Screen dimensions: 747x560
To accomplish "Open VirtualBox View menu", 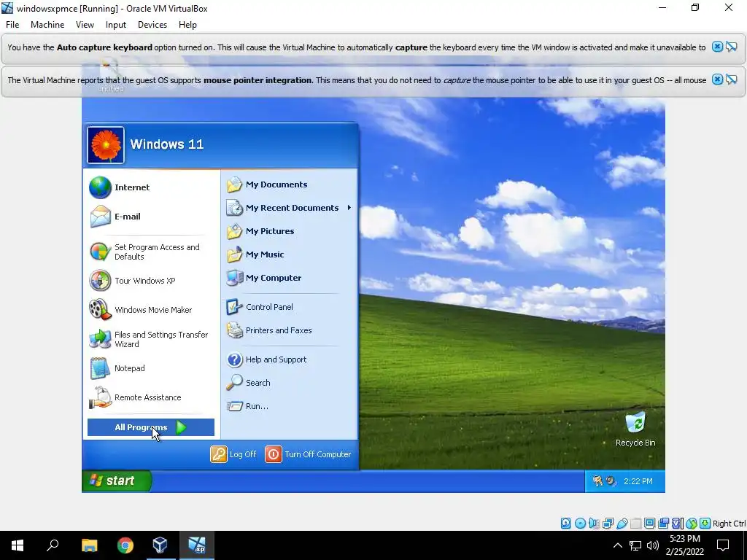I will (85, 25).
